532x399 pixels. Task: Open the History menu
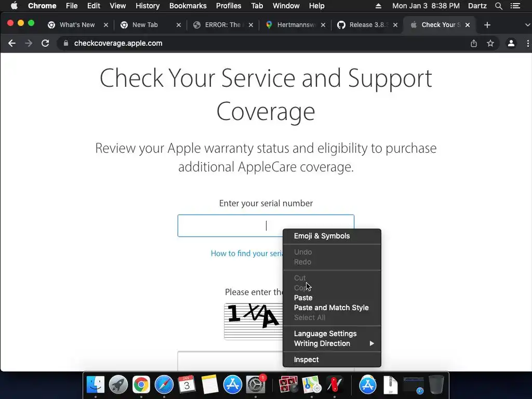pyautogui.click(x=147, y=6)
